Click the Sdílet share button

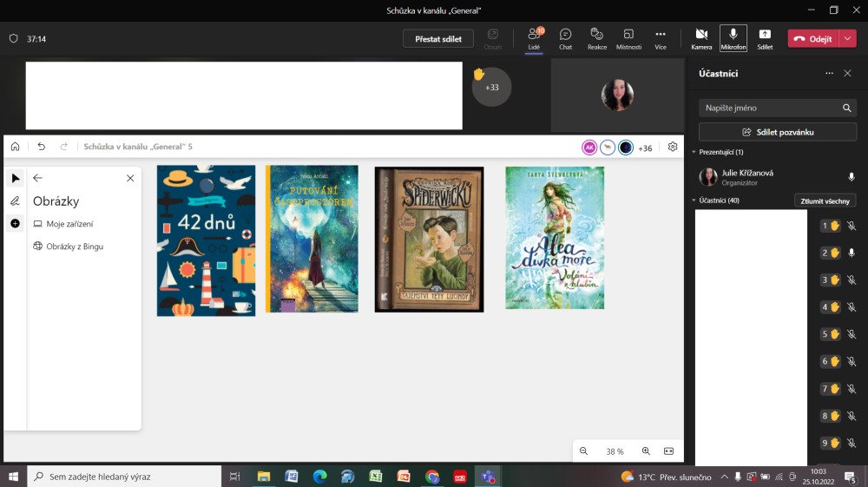tap(765, 39)
